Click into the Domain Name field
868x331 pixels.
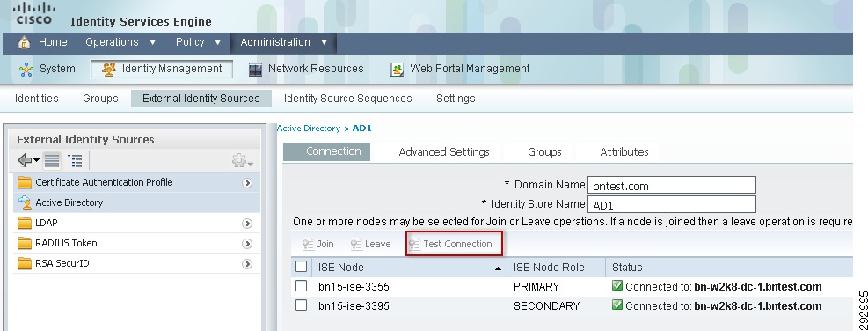coord(672,185)
